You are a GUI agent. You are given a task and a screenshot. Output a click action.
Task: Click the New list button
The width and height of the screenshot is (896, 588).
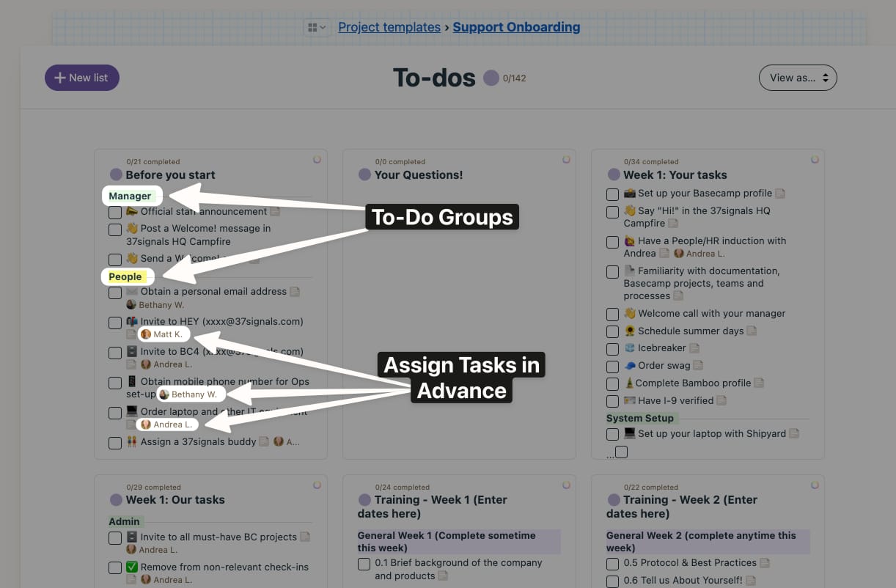[x=82, y=78]
